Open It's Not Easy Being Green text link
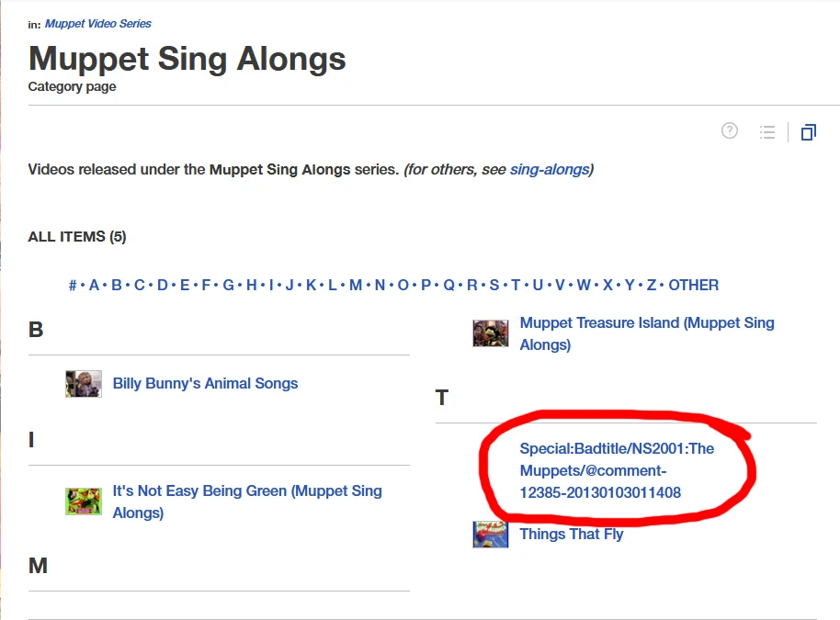 (246, 502)
